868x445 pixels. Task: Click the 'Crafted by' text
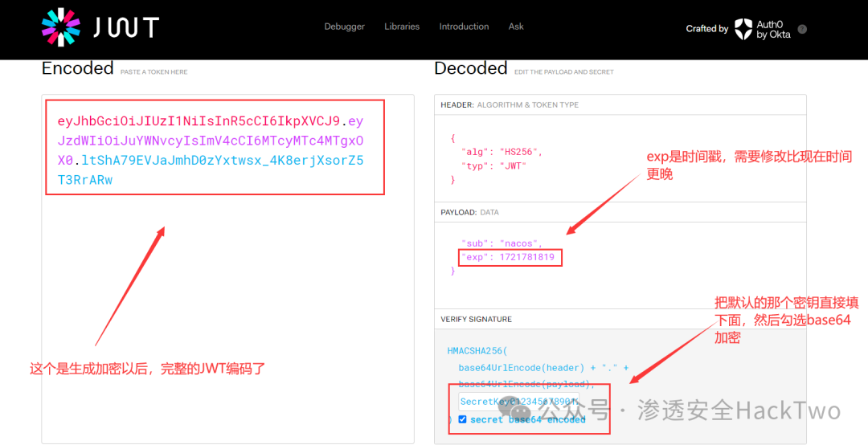pos(707,29)
